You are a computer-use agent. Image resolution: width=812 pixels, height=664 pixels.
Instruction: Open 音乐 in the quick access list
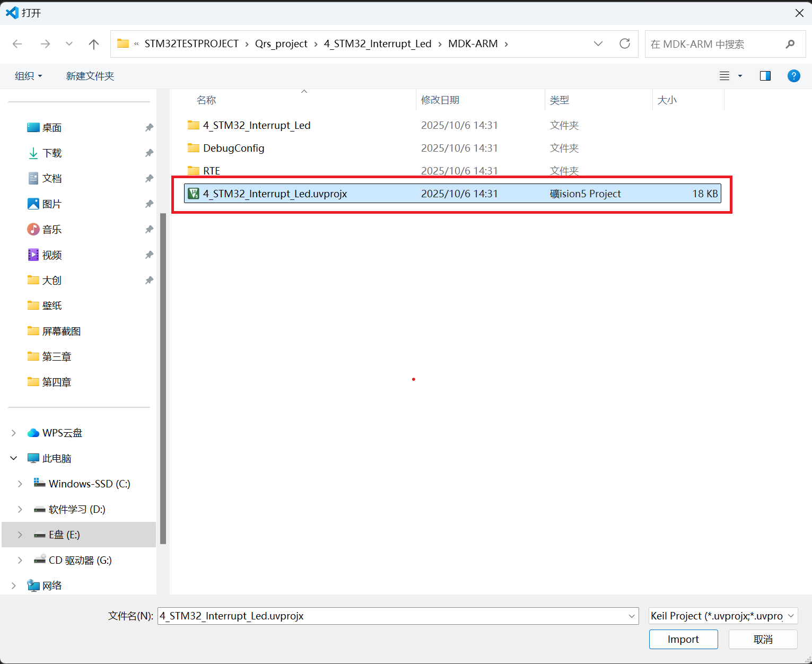[x=52, y=229]
